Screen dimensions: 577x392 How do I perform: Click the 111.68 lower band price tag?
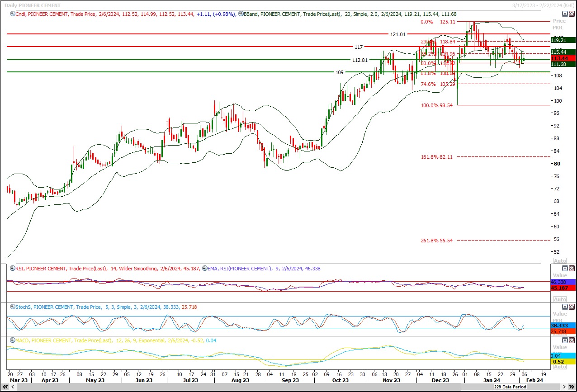[563, 64]
